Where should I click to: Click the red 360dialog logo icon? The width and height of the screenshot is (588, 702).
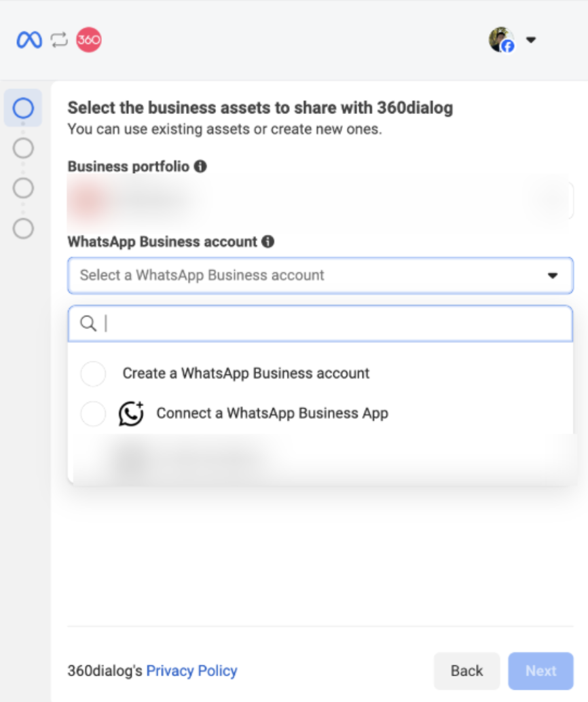89,40
